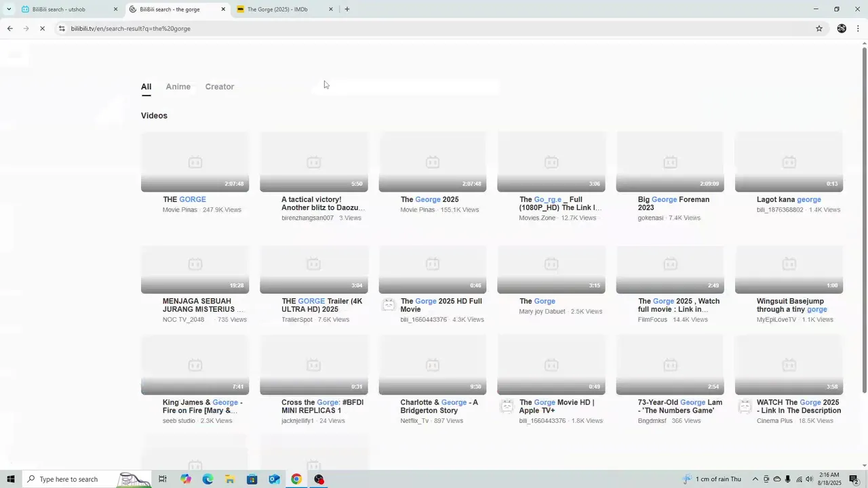Switch to the 'Anime' results tab
The width and height of the screenshot is (868, 488).
pyautogui.click(x=178, y=87)
